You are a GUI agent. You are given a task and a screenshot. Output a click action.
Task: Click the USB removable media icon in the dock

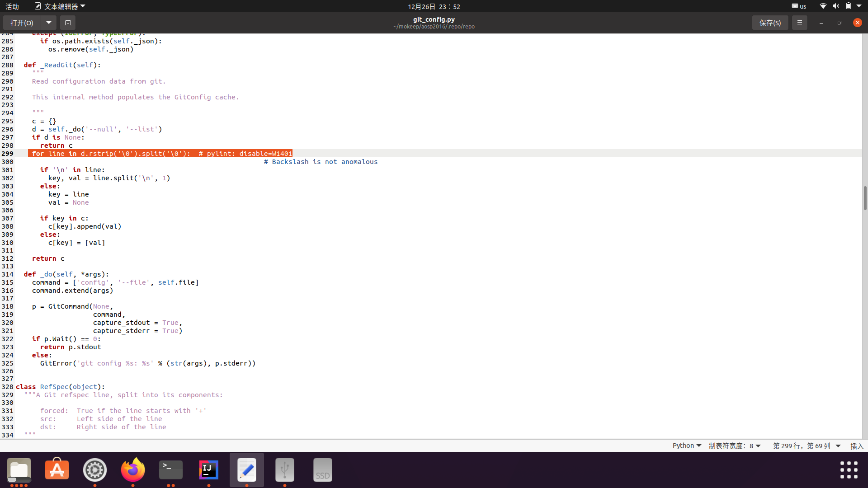pos(284,469)
